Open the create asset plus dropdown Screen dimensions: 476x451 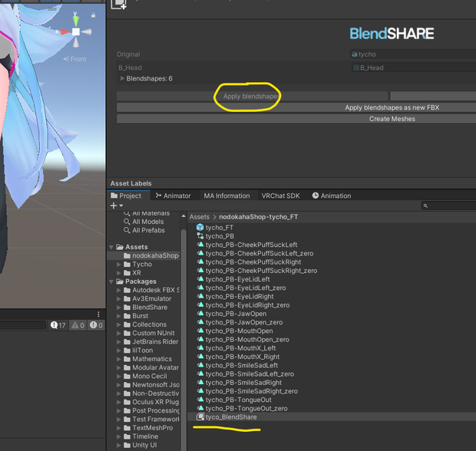click(x=117, y=206)
